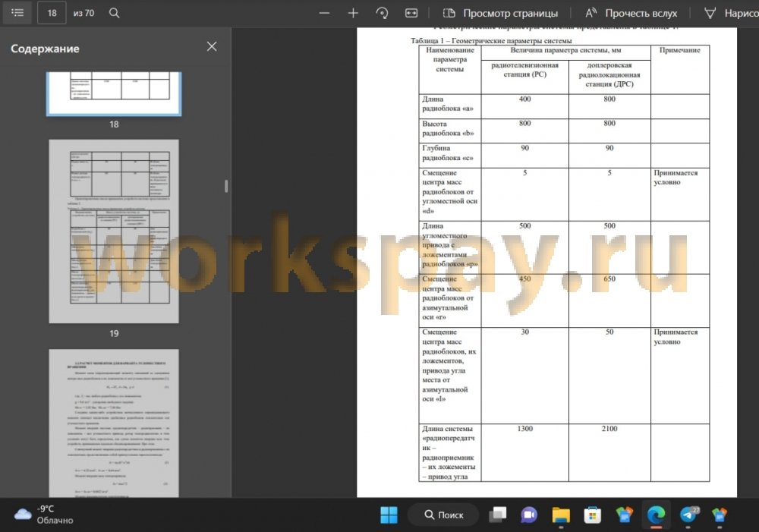Image resolution: width=759 pixels, height=532 pixels.
Task: Click the value 50 in the table
Action: point(609,332)
